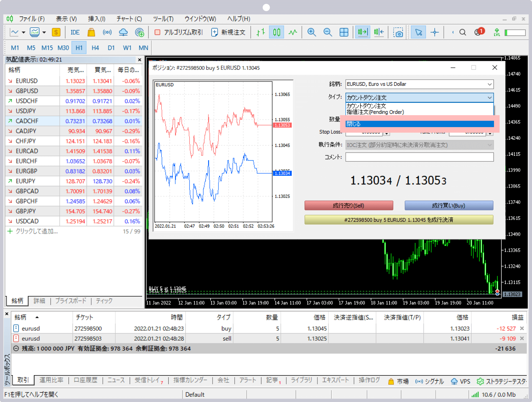Open シグナル signals link in toolbox
Screen dimensions: 532x402
click(x=429, y=381)
